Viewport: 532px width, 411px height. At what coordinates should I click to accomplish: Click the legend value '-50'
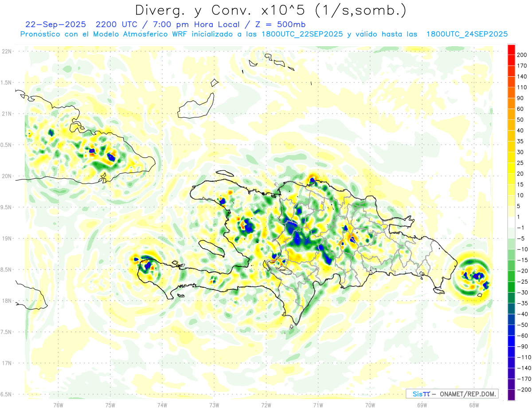[522, 325]
